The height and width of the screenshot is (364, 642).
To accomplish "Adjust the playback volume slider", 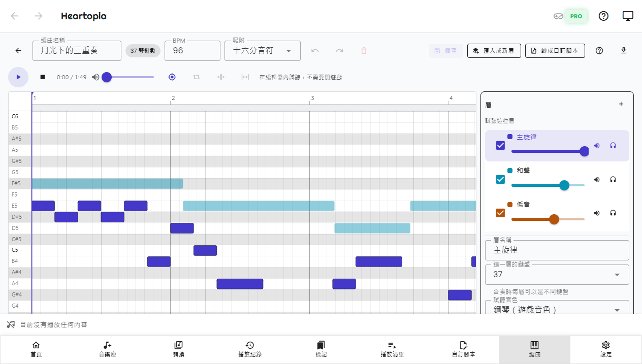I will point(130,77).
